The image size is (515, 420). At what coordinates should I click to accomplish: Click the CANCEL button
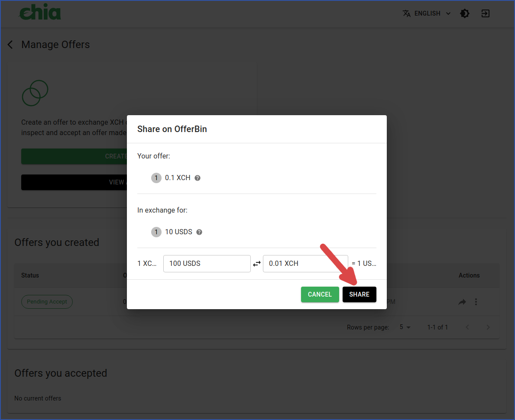[320, 294]
